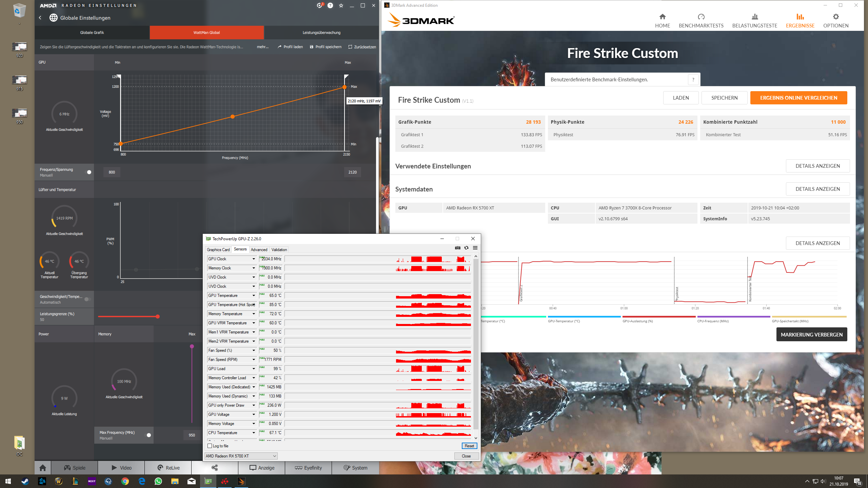868x488 pixels.
Task: Open Chrome from the taskbar
Action: (x=125, y=481)
